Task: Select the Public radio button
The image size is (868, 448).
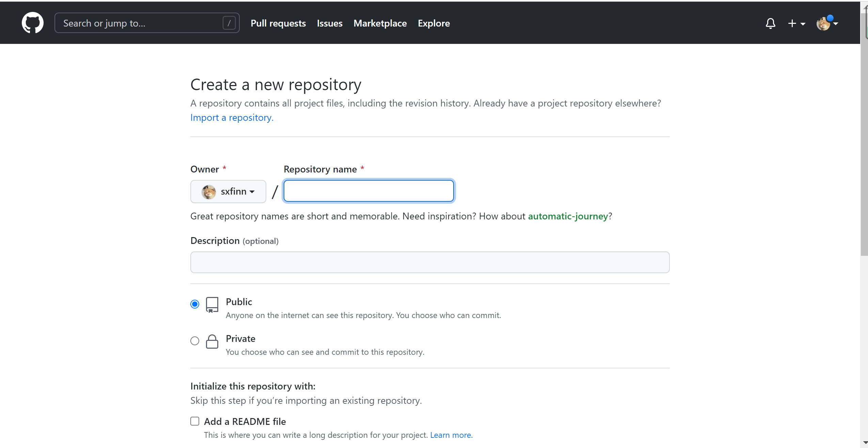Action: pos(195,304)
